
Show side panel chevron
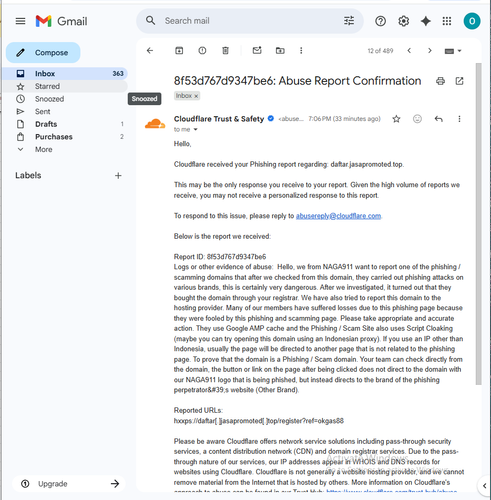tap(484, 486)
